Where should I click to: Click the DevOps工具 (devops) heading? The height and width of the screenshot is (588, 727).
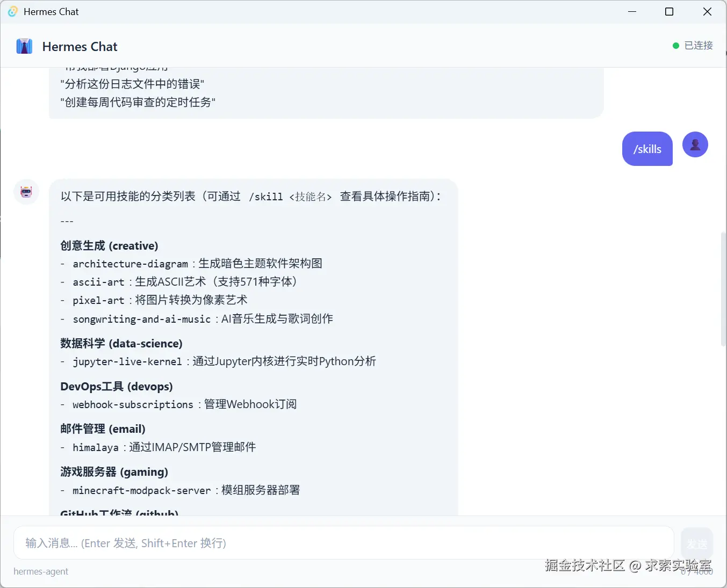point(117,386)
